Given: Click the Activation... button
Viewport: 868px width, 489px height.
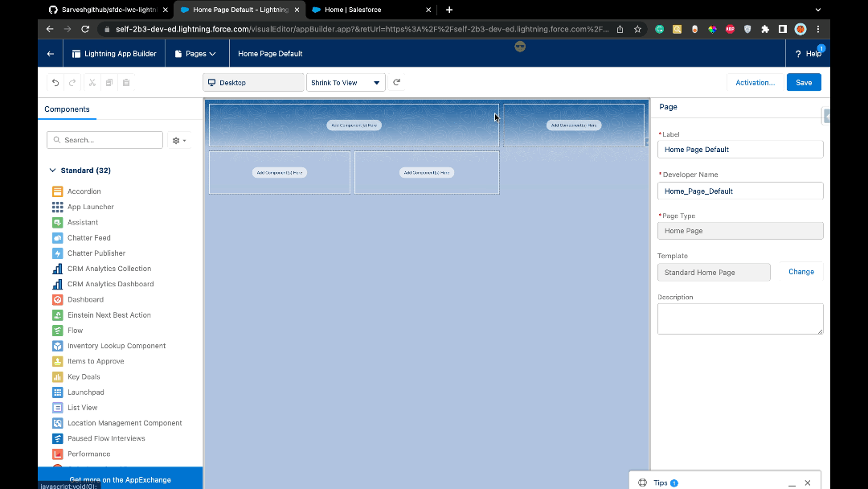Looking at the screenshot, I should click(x=755, y=83).
